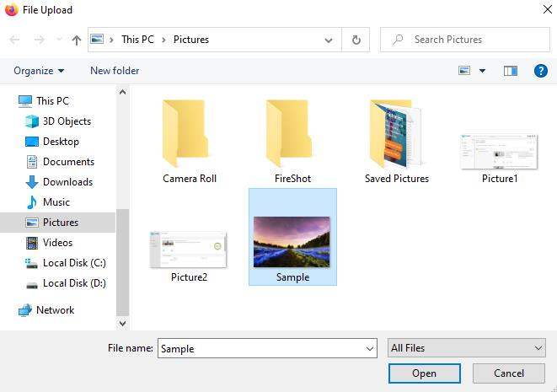Click the Forward navigation arrow
Viewport: 557px width, 392px height.
point(39,40)
